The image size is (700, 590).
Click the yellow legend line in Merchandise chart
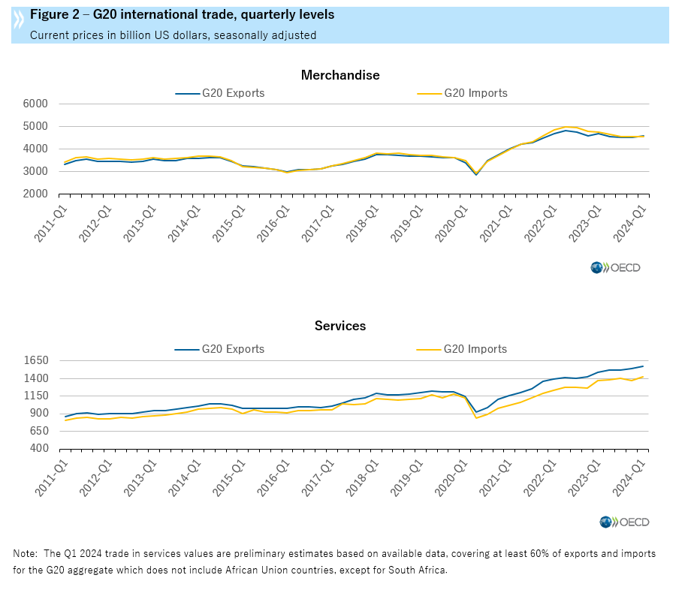click(429, 94)
